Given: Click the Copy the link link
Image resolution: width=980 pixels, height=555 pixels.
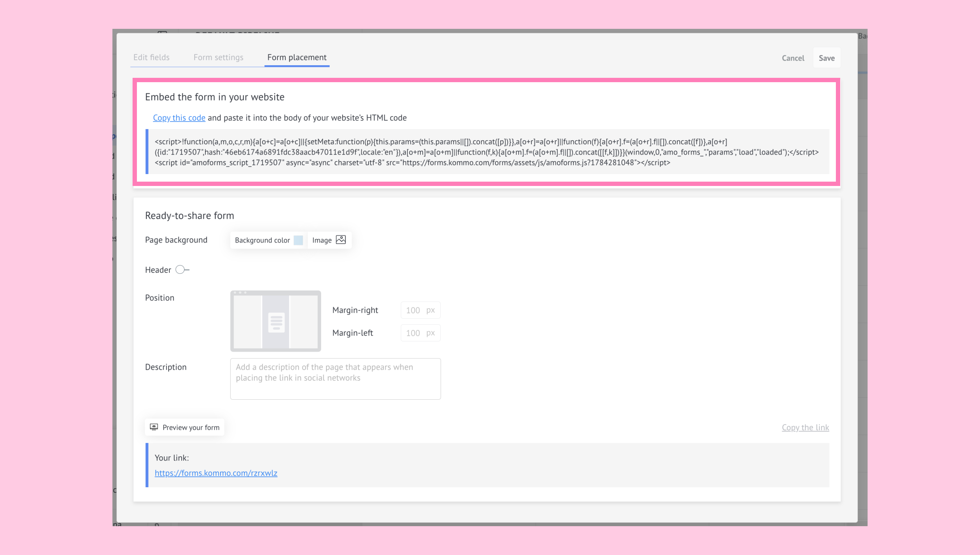Looking at the screenshot, I should (x=805, y=427).
